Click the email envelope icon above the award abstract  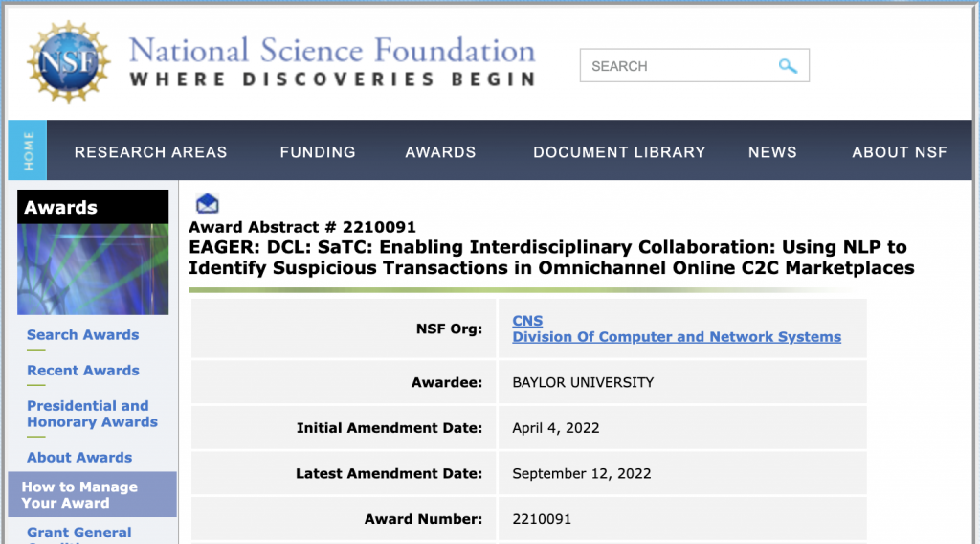[208, 203]
